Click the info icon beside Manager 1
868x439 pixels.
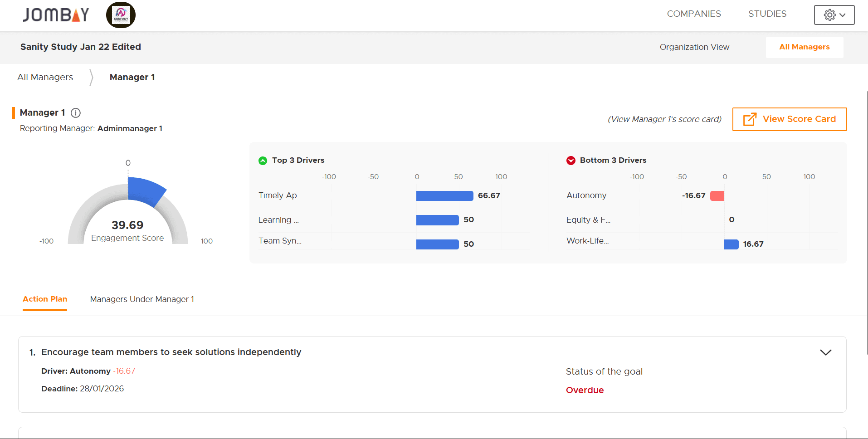point(75,113)
